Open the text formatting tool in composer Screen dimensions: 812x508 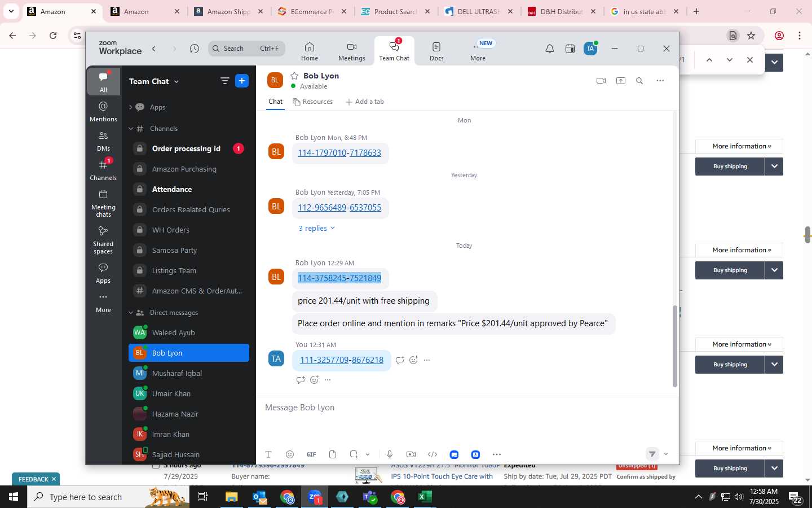point(268,454)
